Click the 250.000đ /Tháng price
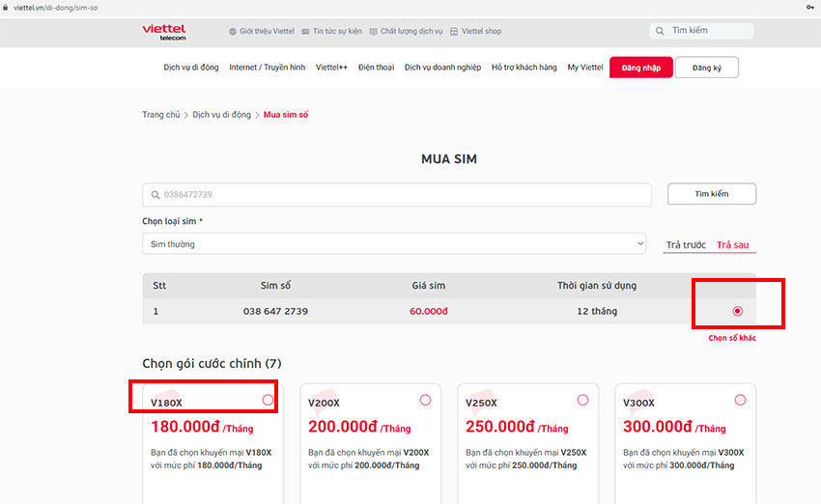 (x=517, y=427)
